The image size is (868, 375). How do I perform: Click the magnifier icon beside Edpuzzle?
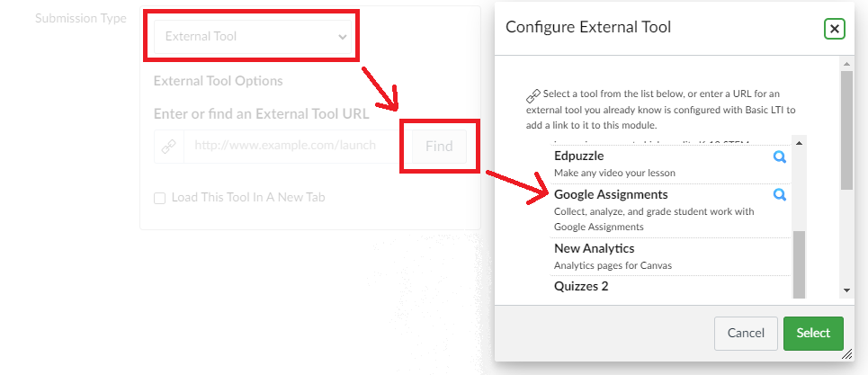pyautogui.click(x=780, y=156)
